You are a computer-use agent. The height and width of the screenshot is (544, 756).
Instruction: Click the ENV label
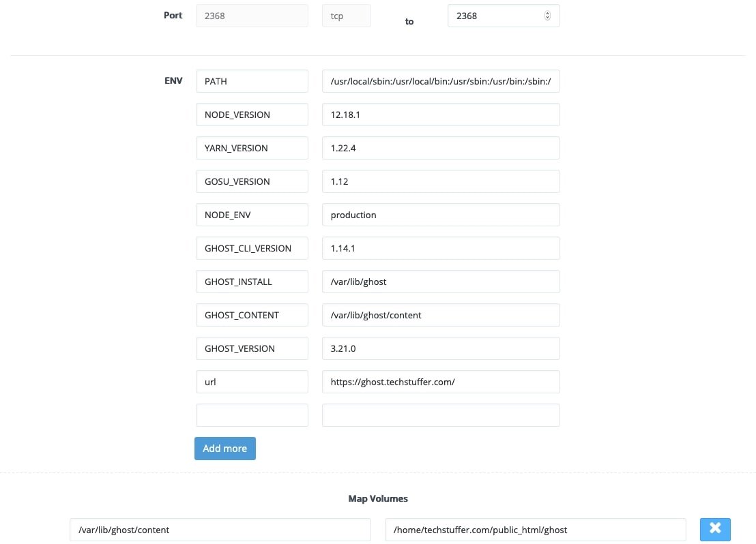click(x=173, y=81)
